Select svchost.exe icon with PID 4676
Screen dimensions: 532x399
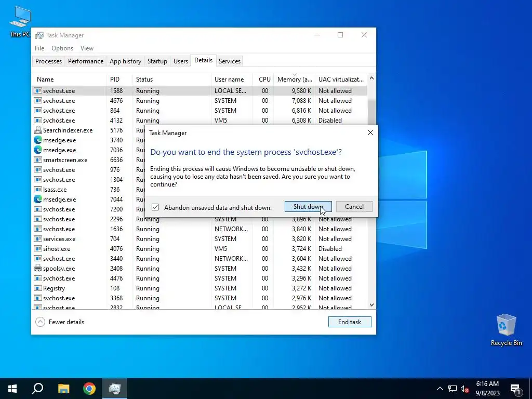click(37, 100)
